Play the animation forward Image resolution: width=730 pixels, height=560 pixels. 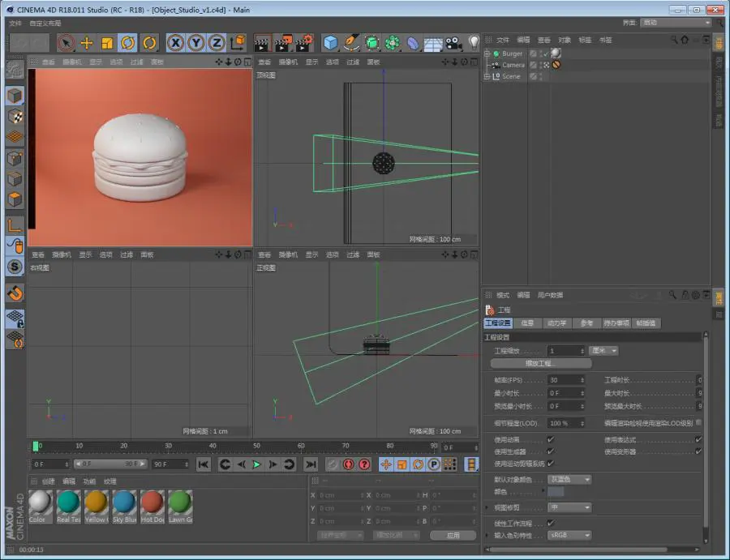[x=256, y=464]
